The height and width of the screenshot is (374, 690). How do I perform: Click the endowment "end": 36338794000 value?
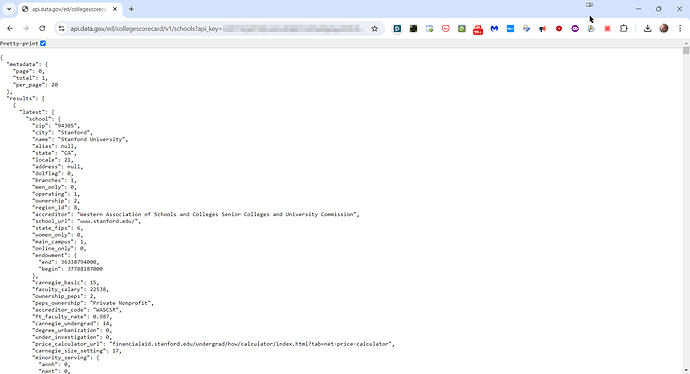(x=79, y=262)
